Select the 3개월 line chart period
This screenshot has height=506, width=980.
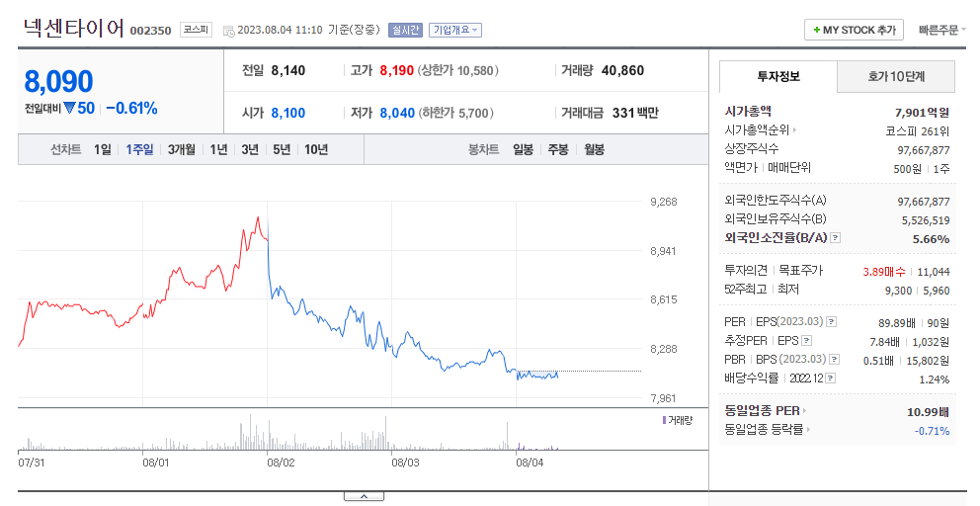pos(181,149)
